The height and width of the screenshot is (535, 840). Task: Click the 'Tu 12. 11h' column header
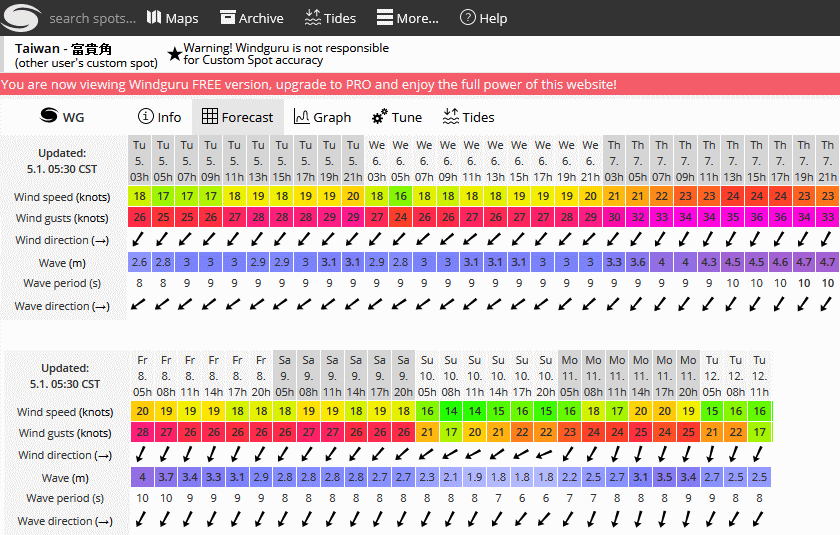point(759,376)
